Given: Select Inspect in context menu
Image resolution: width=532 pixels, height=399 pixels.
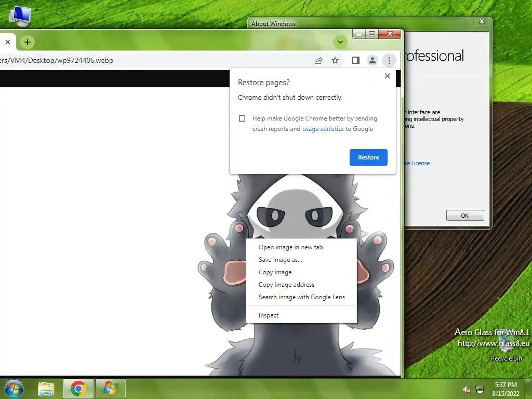Looking at the screenshot, I should (301, 315).
